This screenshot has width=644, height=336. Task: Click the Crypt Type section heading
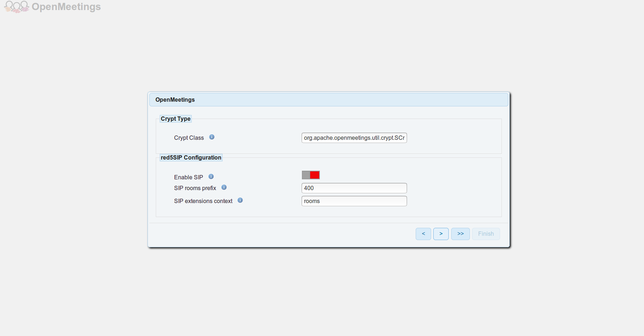pos(176,119)
